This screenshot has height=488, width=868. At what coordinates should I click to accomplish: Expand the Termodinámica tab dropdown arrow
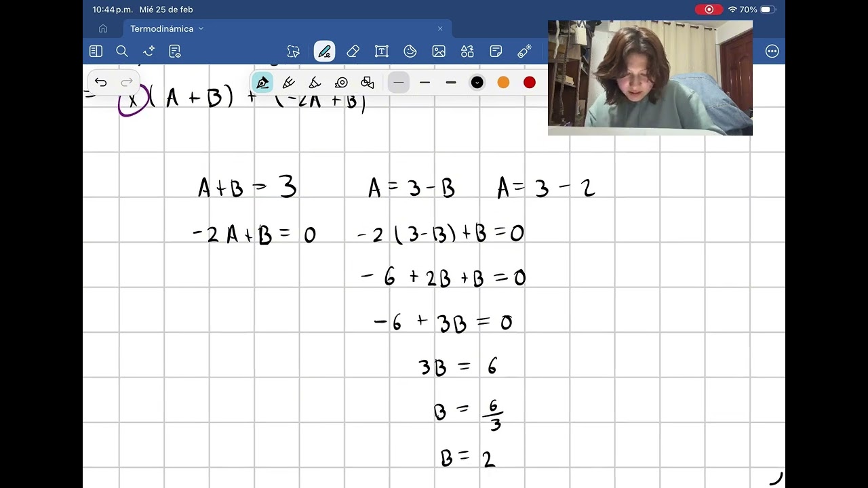[x=201, y=29]
